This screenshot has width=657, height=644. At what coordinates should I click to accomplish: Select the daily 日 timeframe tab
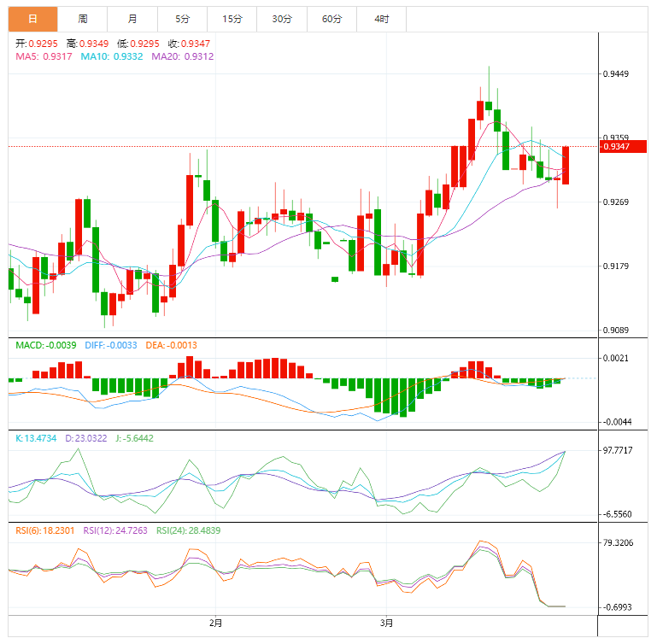tap(32, 19)
